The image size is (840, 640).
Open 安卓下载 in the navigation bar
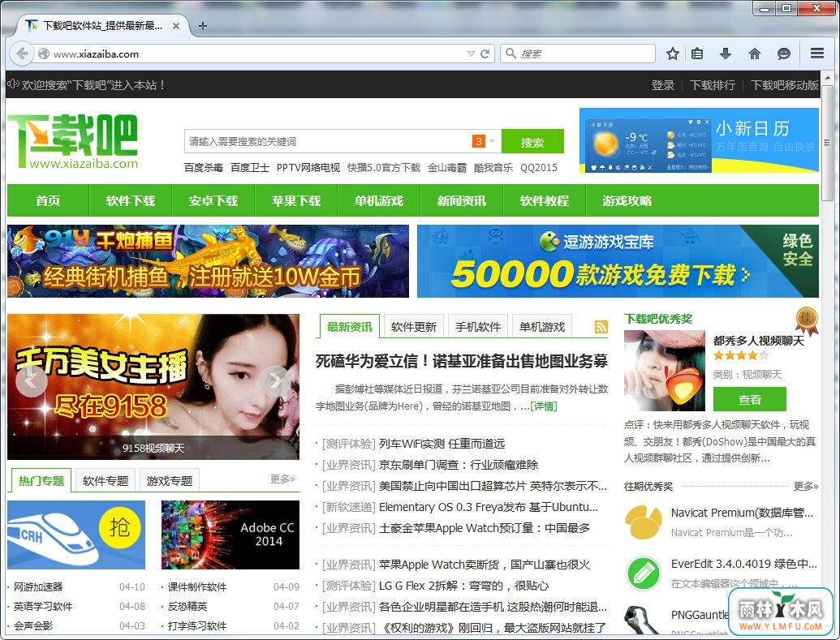pyautogui.click(x=213, y=201)
